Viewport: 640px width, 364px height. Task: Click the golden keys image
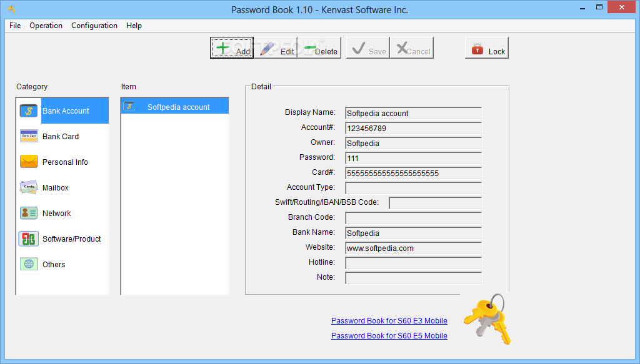487,319
